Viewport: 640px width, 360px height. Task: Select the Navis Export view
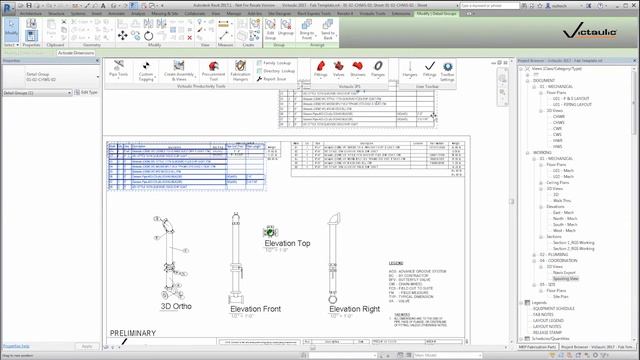coord(564,273)
